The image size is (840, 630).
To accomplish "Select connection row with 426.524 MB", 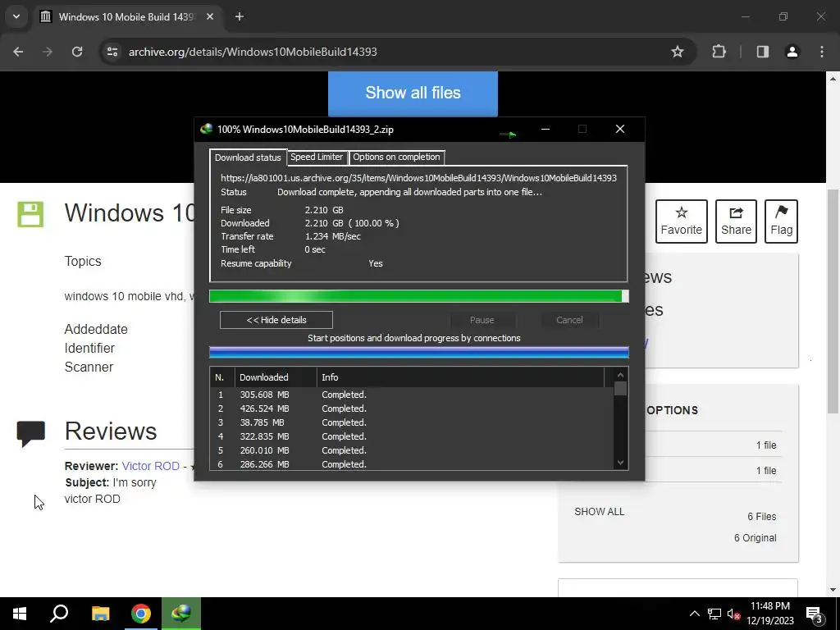I will (x=412, y=409).
